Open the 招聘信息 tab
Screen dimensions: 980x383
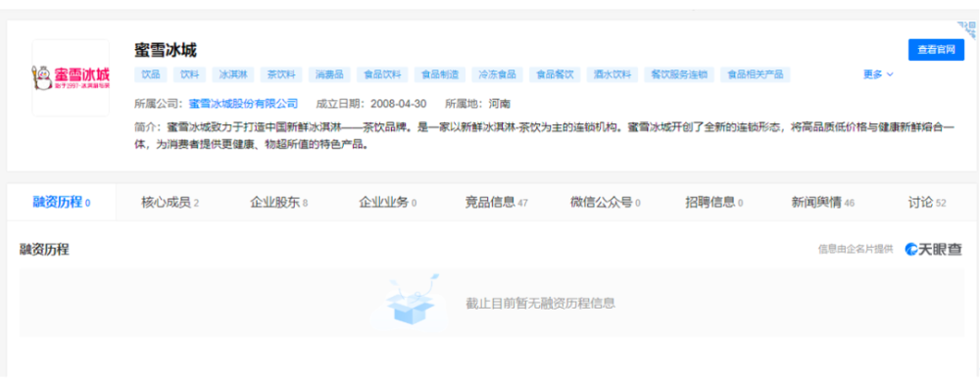click(713, 203)
